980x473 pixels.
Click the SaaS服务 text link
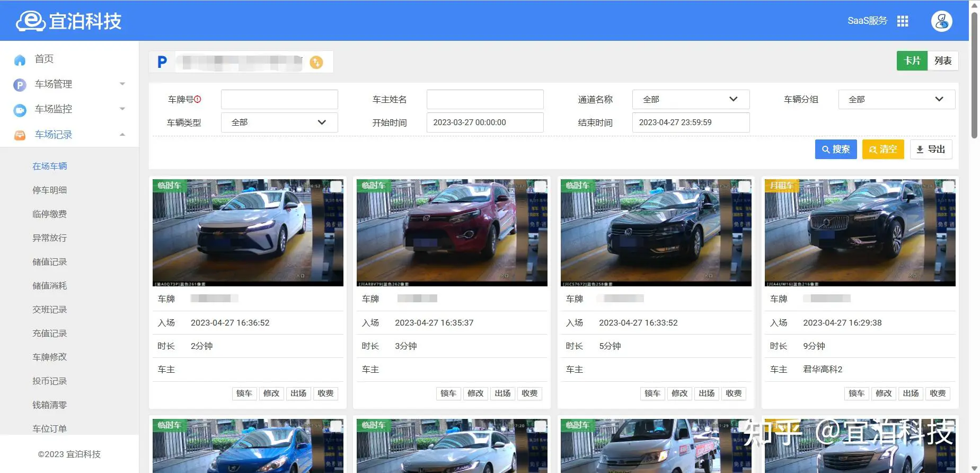pos(867,21)
